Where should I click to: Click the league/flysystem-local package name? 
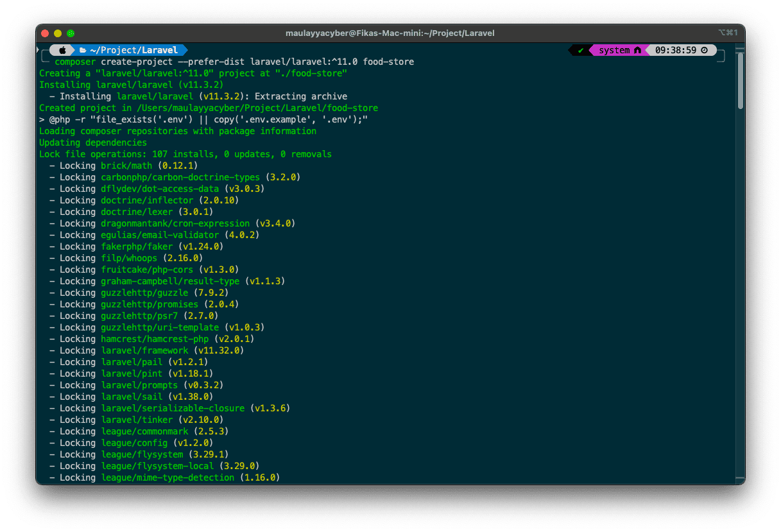[x=157, y=466]
